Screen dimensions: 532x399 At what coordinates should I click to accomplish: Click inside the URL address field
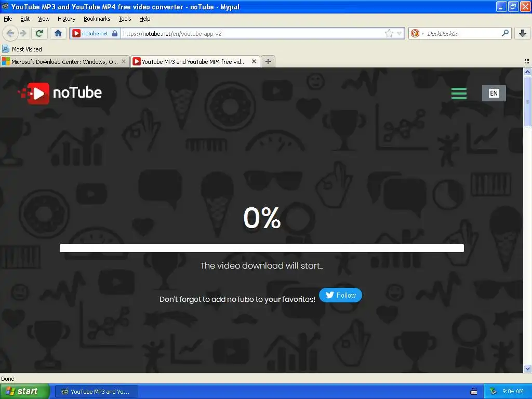pyautogui.click(x=253, y=33)
